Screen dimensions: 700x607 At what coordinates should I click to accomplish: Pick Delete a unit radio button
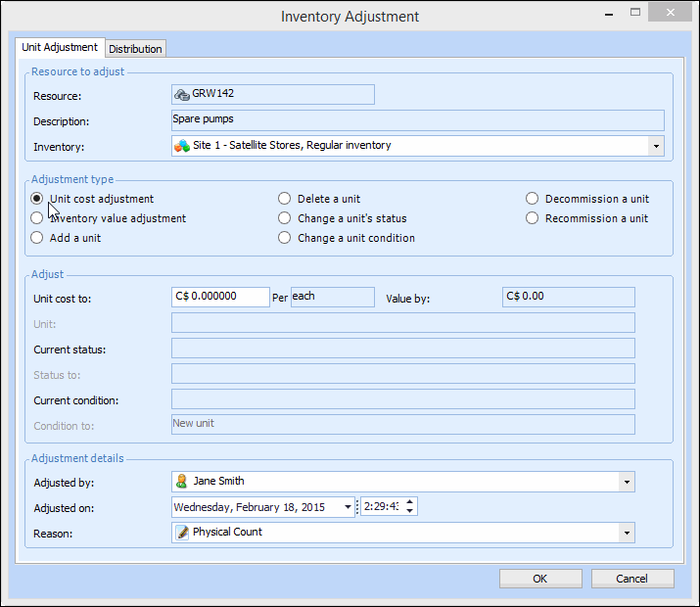point(285,199)
